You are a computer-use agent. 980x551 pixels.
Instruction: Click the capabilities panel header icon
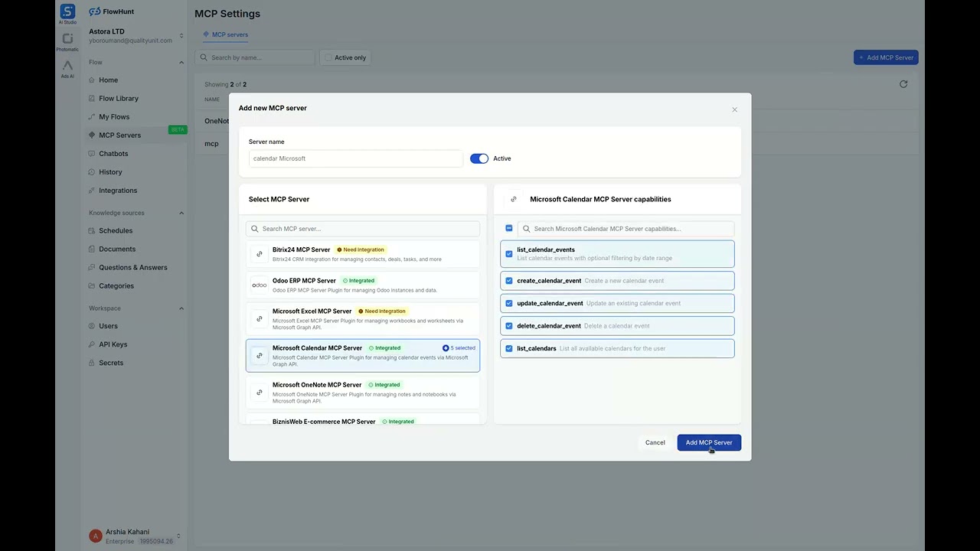pyautogui.click(x=513, y=199)
